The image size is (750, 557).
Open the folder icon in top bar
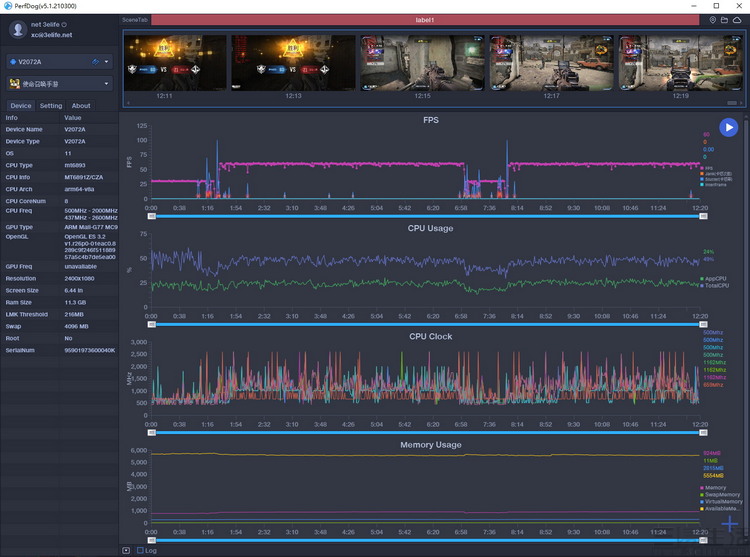tap(724, 20)
